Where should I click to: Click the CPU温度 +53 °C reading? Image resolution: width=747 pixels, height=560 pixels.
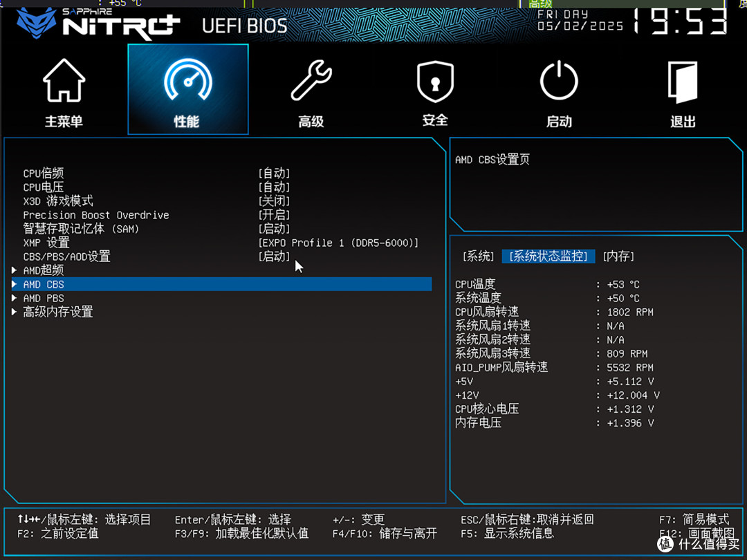click(623, 284)
